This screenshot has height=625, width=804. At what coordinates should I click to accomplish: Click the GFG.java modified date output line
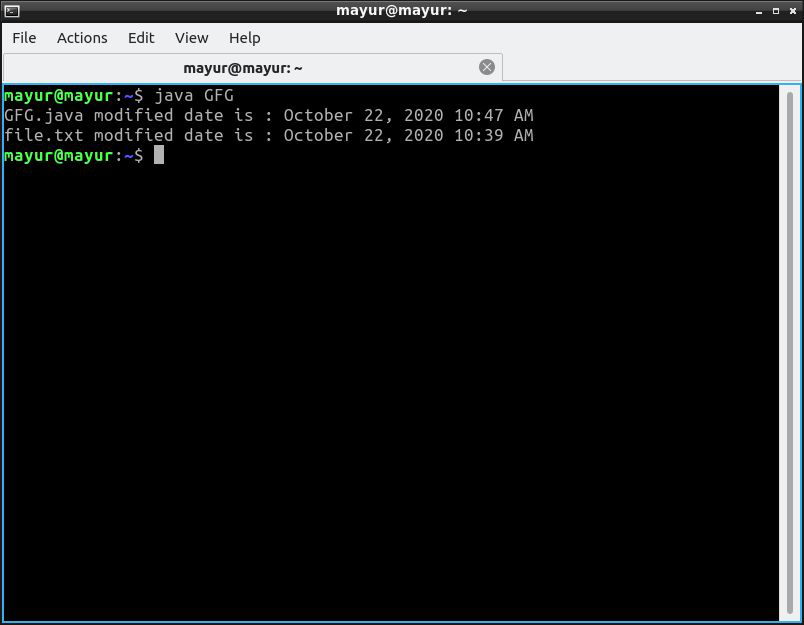pyautogui.click(x=268, y=116)
